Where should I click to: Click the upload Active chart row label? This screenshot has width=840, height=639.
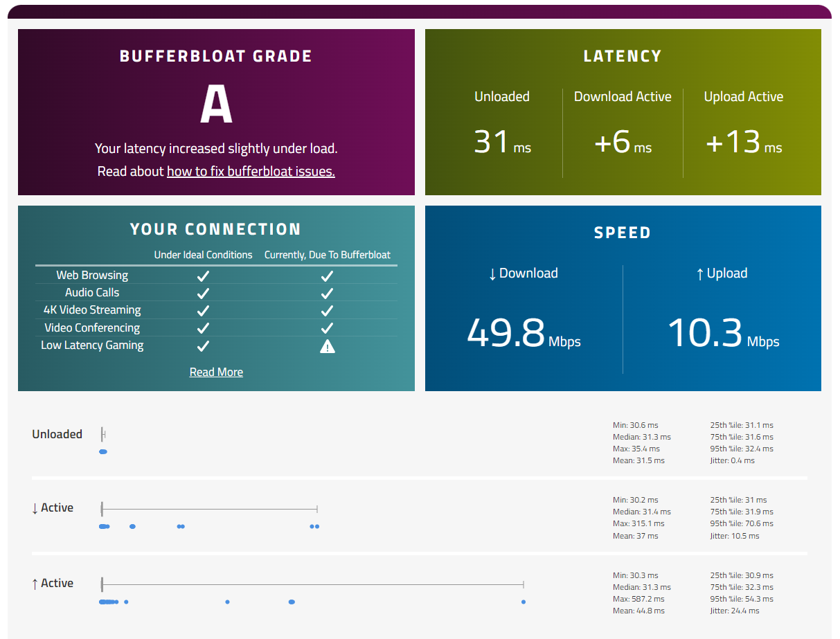(x=53, y=583)
